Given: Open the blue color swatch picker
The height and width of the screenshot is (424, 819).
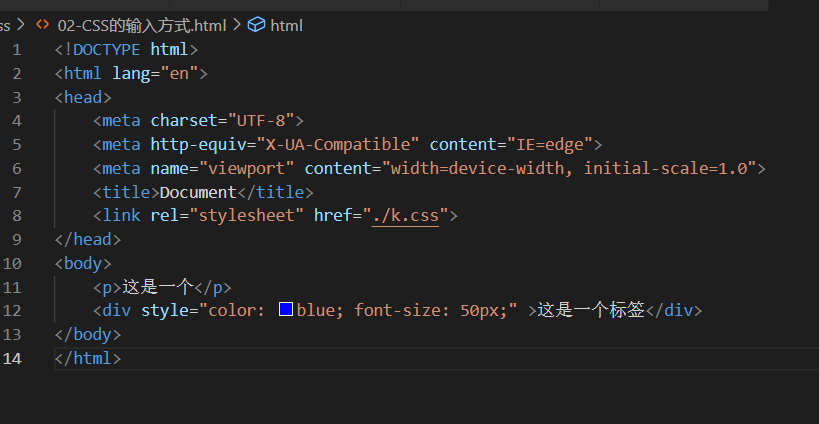Looking at the screenshot, I should pyautogui.click(x=285, y=310).
